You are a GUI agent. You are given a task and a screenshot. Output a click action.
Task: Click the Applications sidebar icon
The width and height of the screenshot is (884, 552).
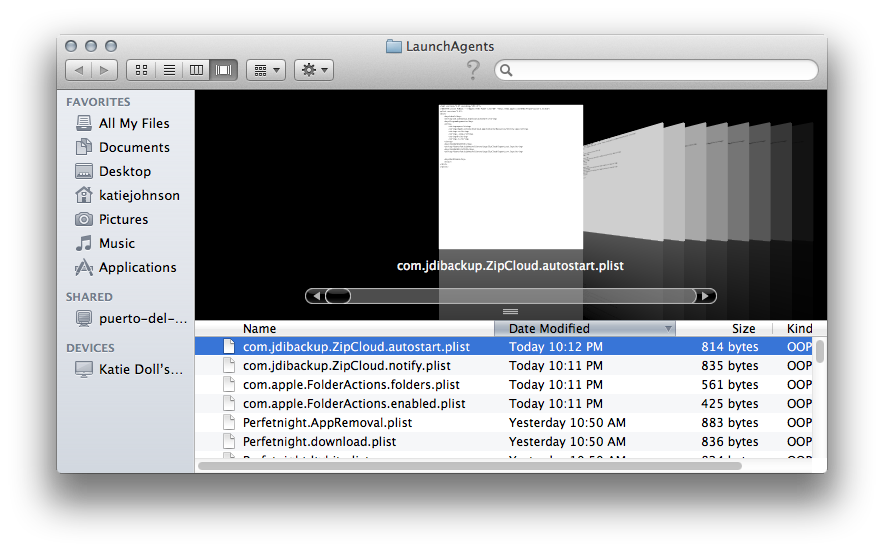coord(84,267)
